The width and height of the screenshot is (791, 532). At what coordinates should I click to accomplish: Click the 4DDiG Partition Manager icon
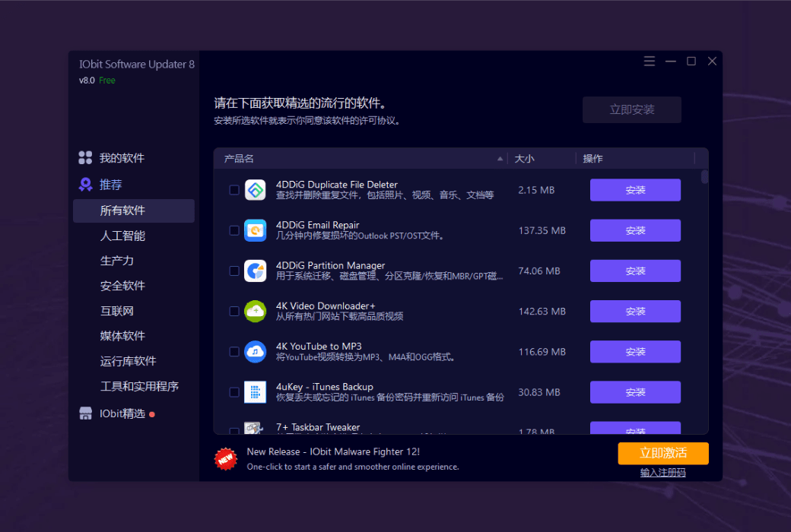[x=256, y=271]
